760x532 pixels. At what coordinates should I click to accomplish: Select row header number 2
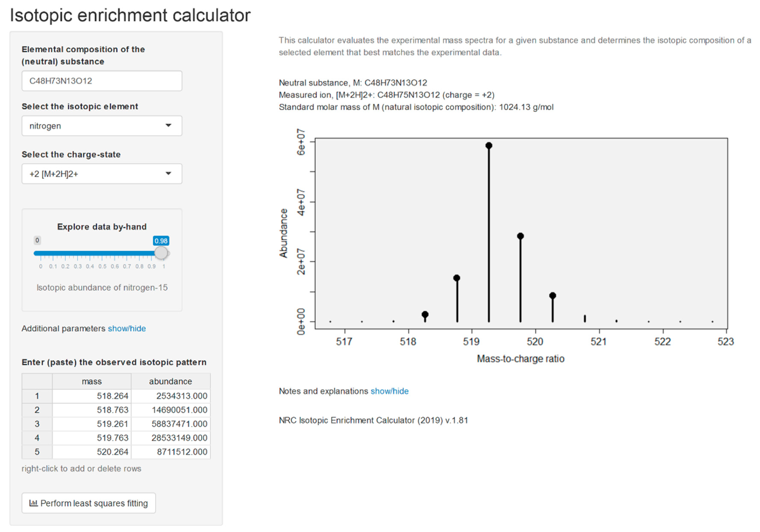(x=37, y=410)
